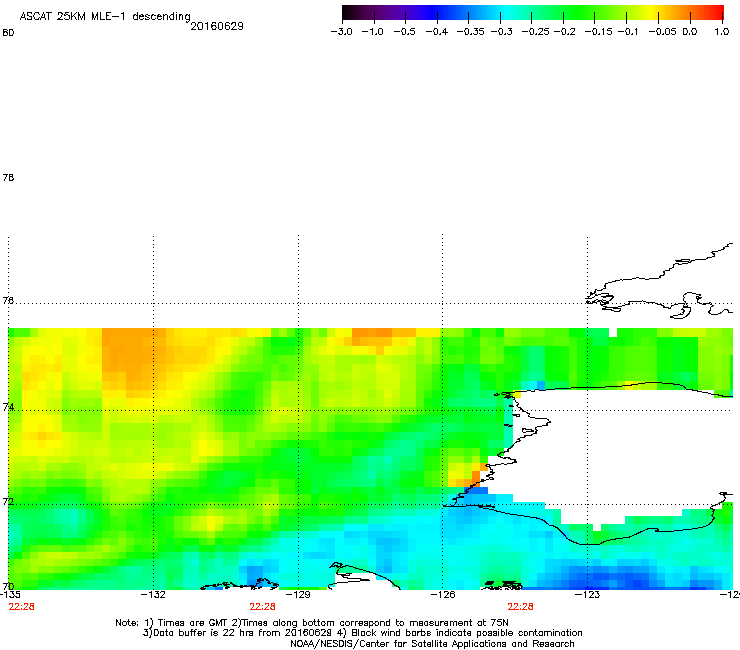Click the 22:28 timestamp left of -129

coord(262,607)
